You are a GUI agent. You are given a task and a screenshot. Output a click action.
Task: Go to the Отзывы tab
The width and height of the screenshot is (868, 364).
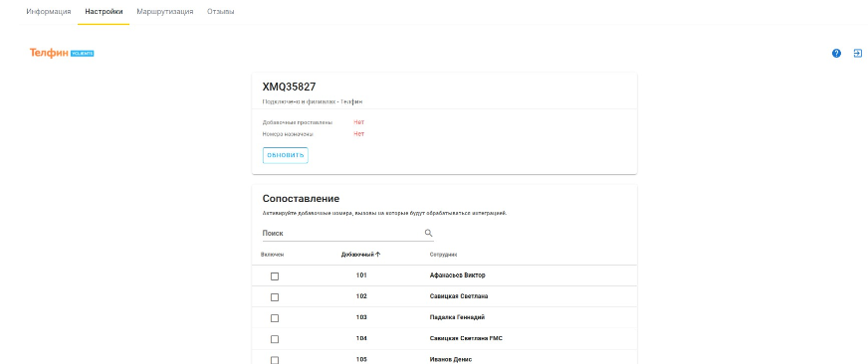[x=220, y=12]
